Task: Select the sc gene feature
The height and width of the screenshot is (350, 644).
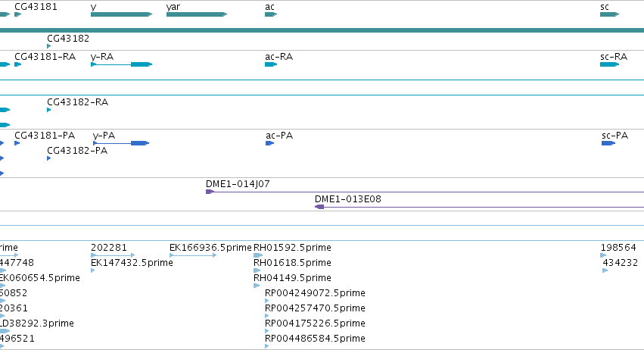Action: [x=609, y=14]
